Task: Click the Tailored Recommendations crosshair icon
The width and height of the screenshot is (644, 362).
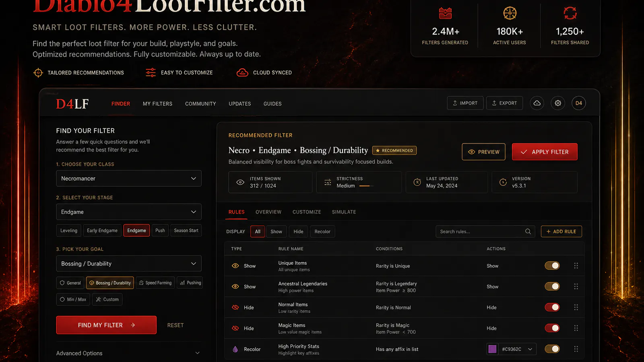Action: [x=38, y=73]
